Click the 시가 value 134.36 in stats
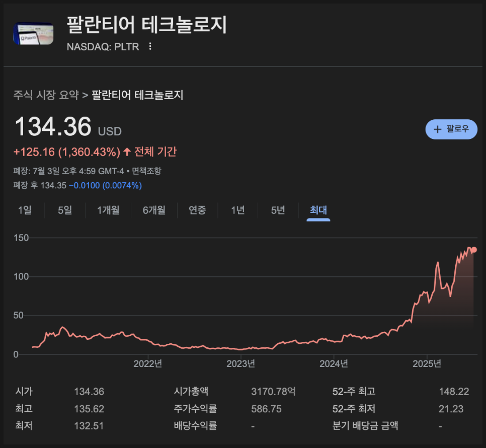486x448 pixels. [89, 392]
